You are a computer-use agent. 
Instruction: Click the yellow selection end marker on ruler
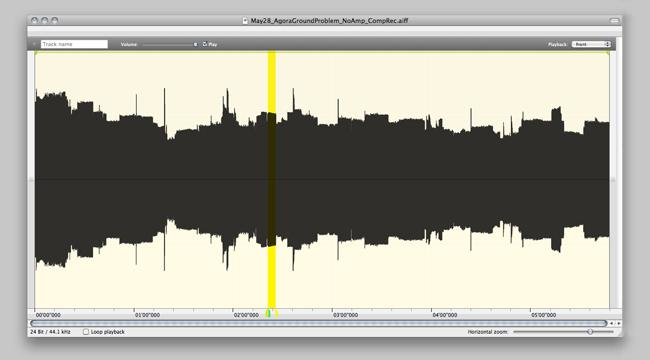(x=276, y=313)
